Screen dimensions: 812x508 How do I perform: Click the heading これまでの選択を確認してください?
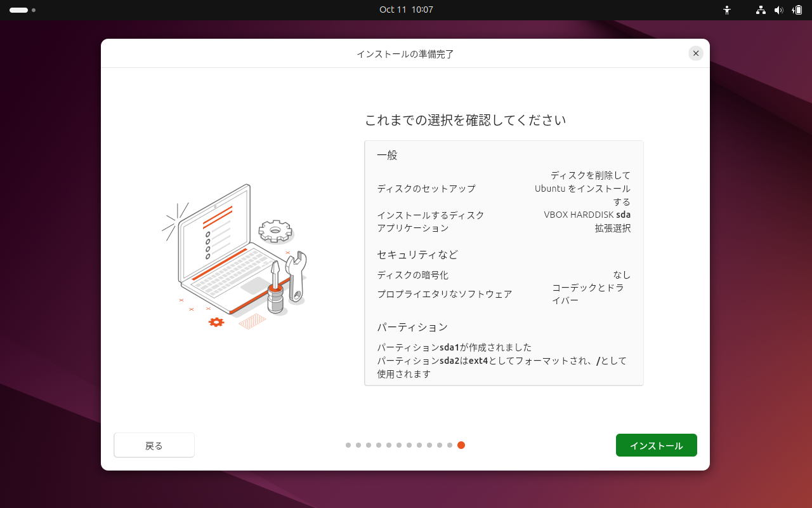click(466, 120)
